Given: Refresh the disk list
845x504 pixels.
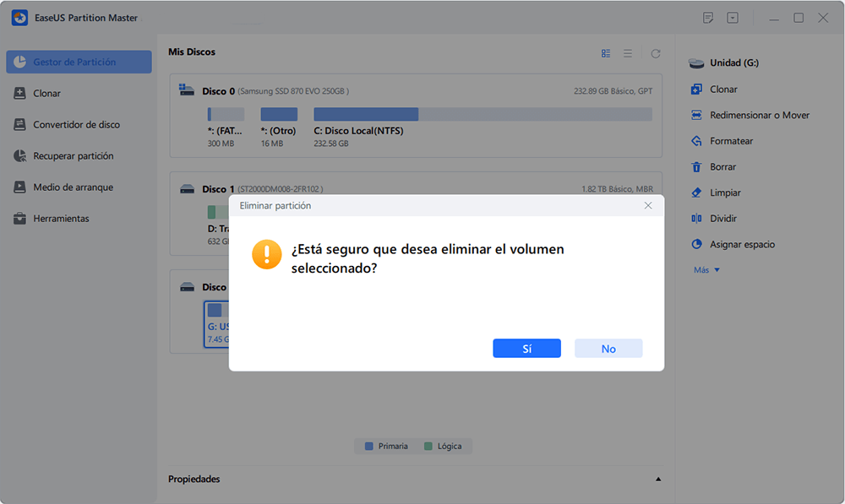Looking at the screenshot, I should pyautogui.click(x=656, y=53).
